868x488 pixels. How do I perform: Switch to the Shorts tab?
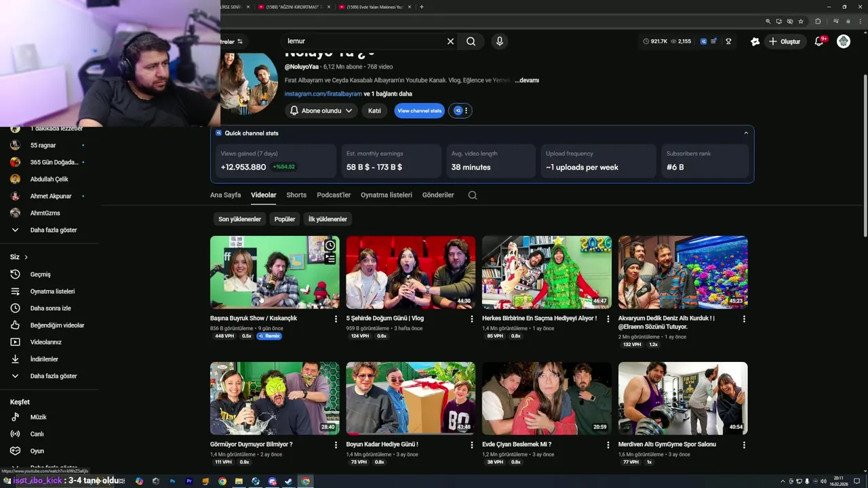coord(296,195)
